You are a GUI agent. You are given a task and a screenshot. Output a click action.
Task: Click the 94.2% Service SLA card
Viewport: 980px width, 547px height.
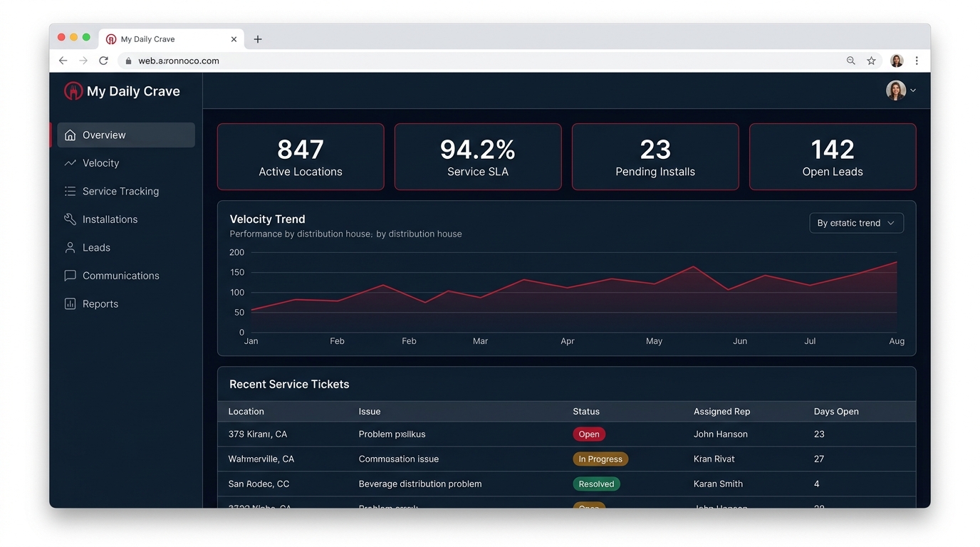tap(478, 157)
